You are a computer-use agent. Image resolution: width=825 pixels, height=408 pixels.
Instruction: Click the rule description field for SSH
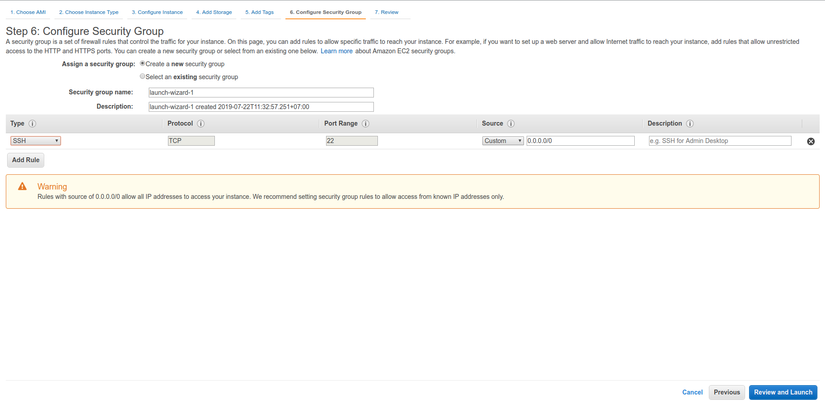(720, 141)
